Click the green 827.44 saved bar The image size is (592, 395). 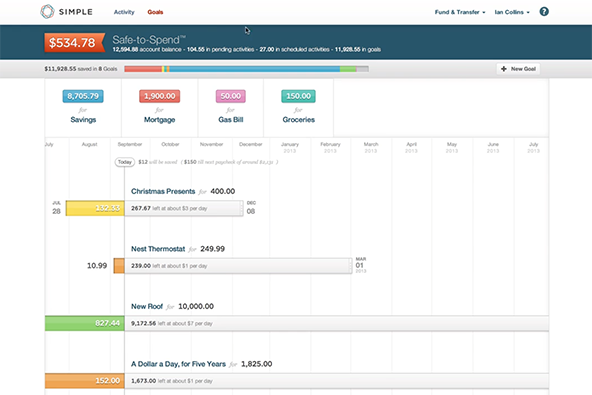[85, 323]
